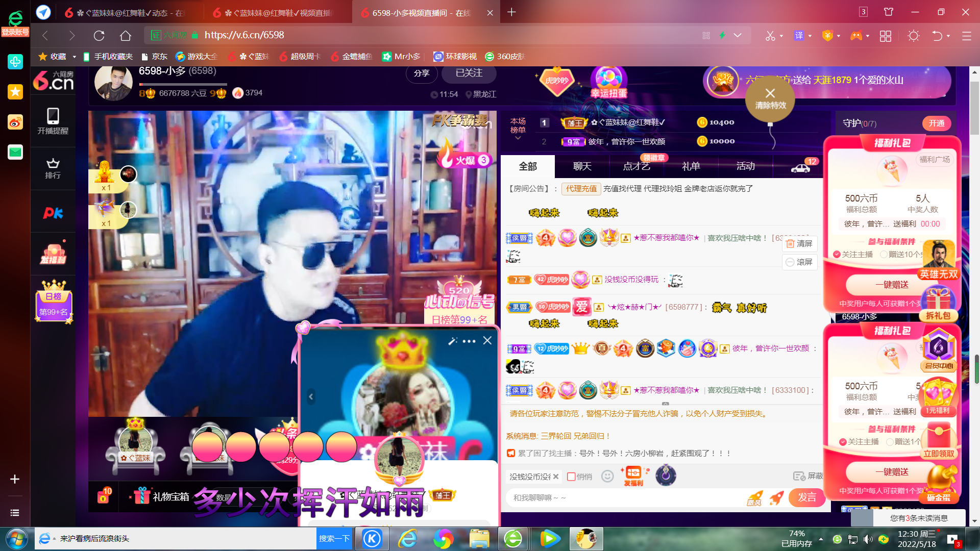The height and width of the screenshot is (551, 980).
Task: Reload the page with refresh icon
Action: click(99, 36)
